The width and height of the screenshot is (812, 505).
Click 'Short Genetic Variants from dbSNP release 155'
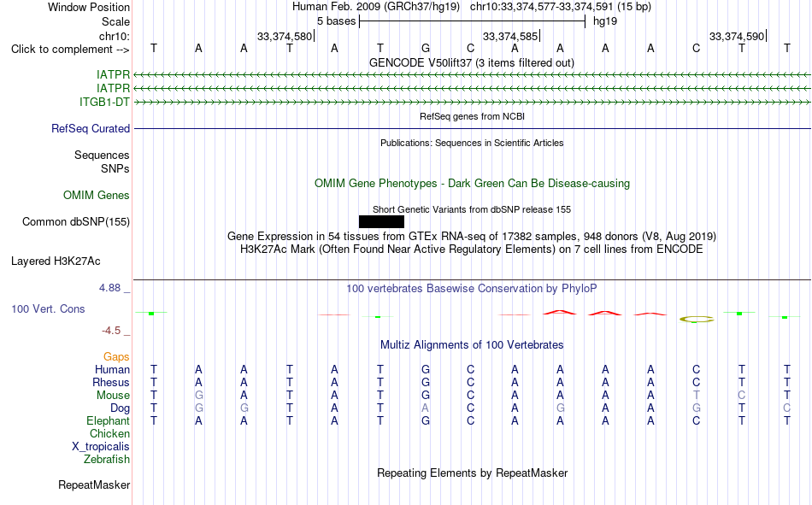(x=472, y=209)
